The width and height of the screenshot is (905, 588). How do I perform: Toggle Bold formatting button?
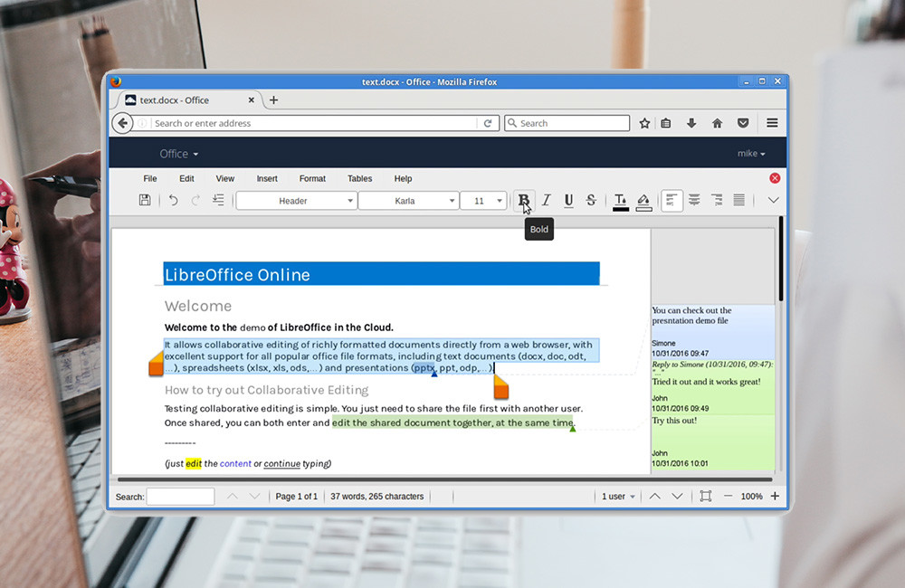pyautogui.click(x=523, y=201)
